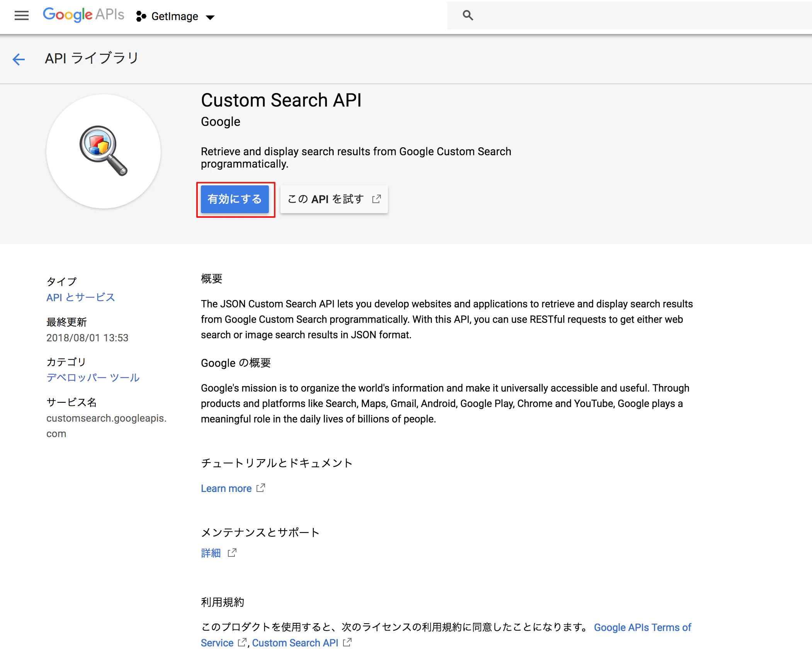
Task: Click the Google APIs logo
Action: (83, 15)
